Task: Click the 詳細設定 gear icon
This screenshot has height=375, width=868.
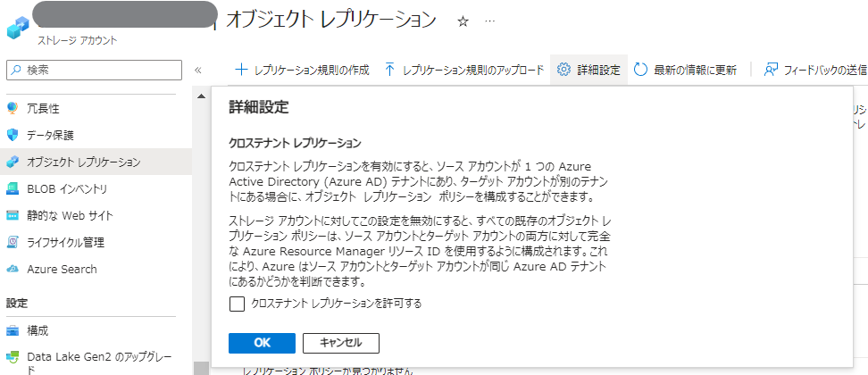Action: coord(563,70)
